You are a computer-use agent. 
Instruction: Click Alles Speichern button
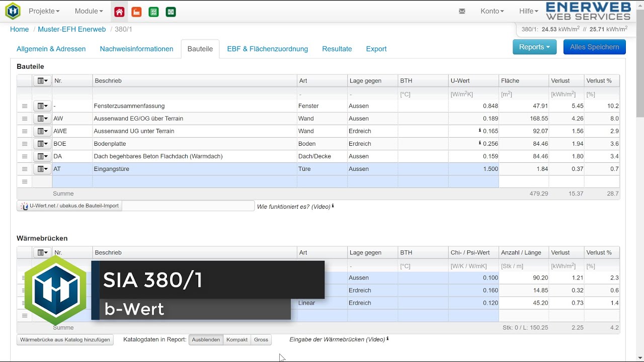595,47
